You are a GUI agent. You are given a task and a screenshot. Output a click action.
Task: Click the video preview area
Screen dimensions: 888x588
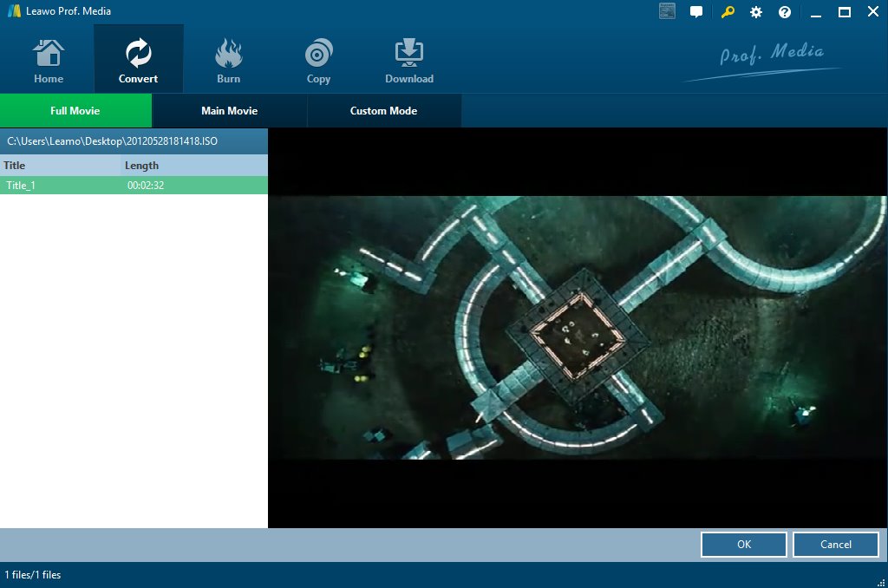(x=578, y=328)
